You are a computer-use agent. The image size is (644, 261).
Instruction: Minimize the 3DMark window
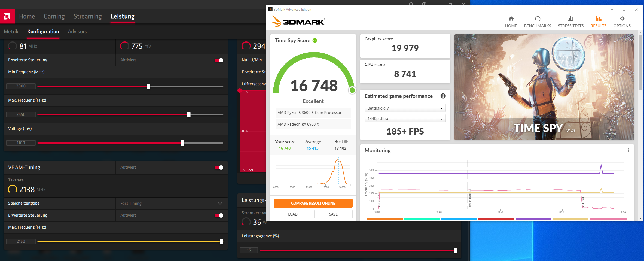[x=612, y=9]
